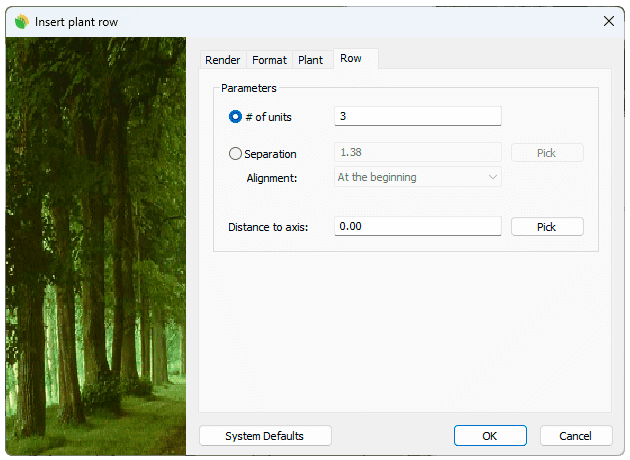Select the Row tab
The width and height of the screenshot is (630, 460).
pos(351,59)
